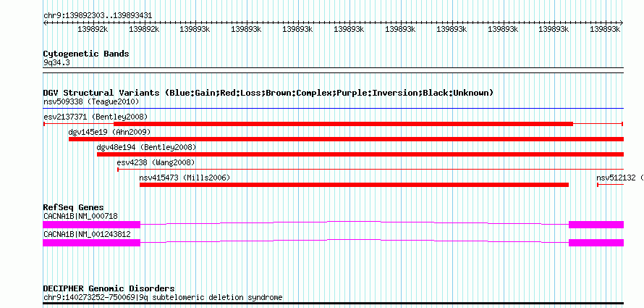This screenshot has height=308, width=644.
Task: Open the esv4238 (Wang2008) variant label
Action: point(156,162)
